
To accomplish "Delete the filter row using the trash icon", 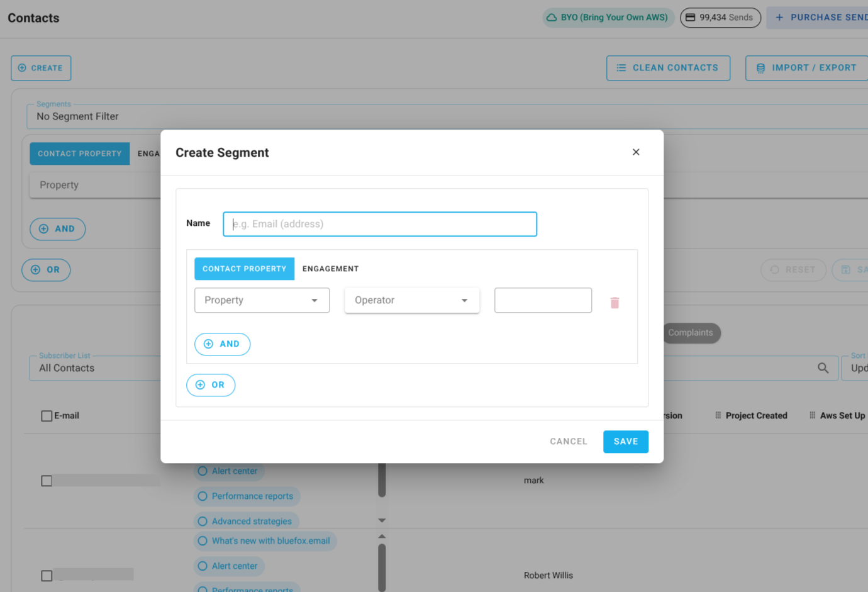I will click(615, 303).
